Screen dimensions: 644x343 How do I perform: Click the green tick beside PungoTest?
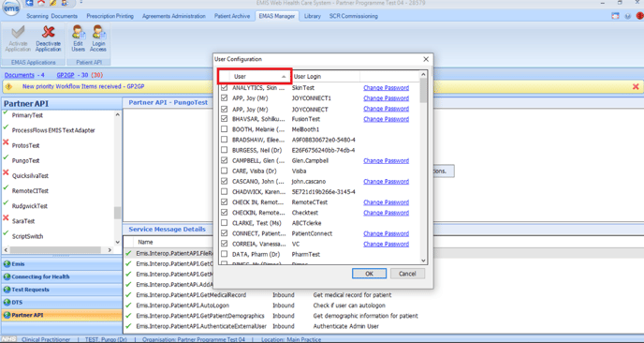coord(6,157)
